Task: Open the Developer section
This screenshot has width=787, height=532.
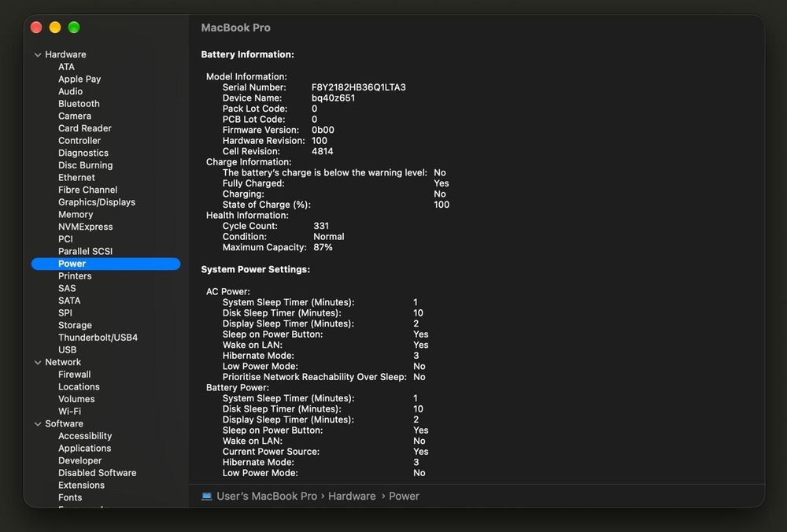Action: (x=79, y=460)
